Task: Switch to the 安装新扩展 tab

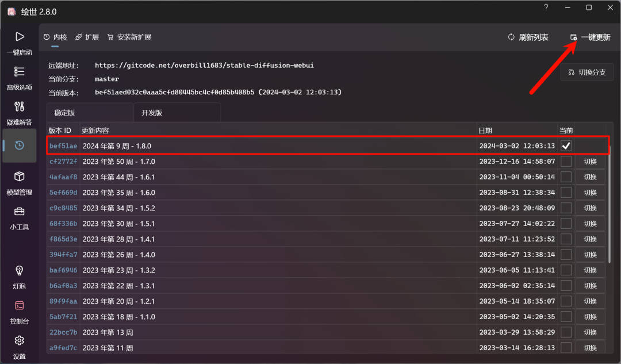Action: 129,37
